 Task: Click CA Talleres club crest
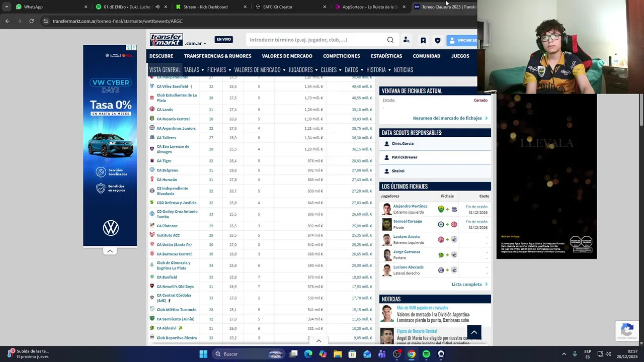(152, 137)
